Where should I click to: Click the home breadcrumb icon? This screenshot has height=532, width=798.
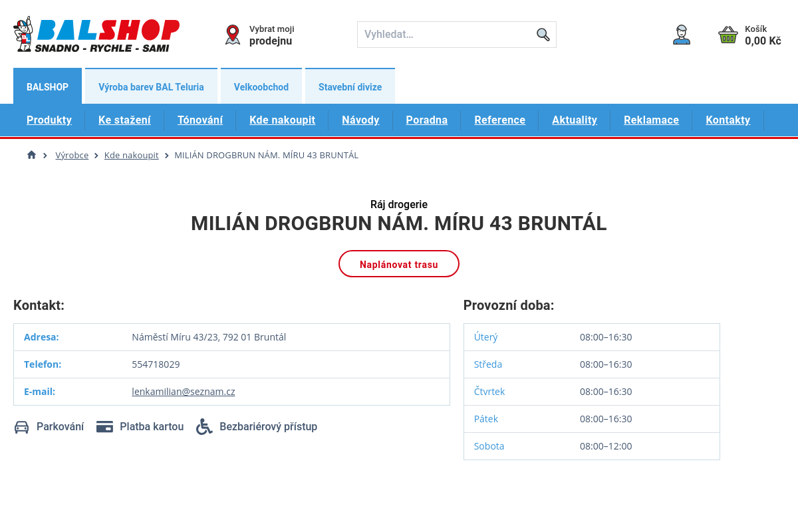[31, 155]
